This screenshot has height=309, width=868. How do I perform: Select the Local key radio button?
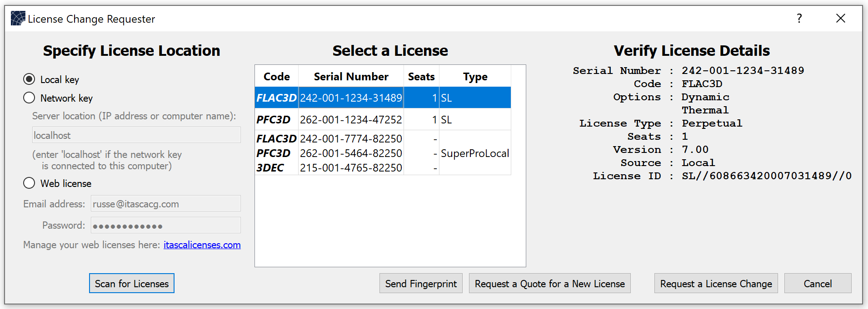[30, 79]
